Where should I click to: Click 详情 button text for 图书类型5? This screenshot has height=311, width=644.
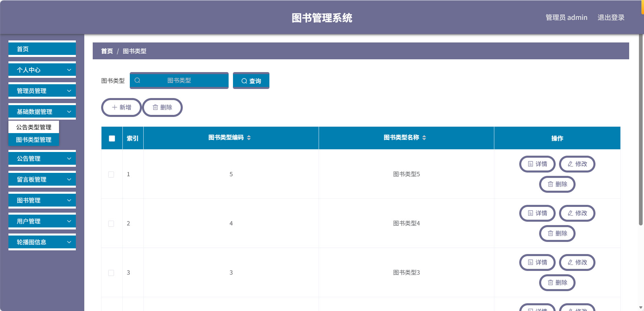pos(541,164)
